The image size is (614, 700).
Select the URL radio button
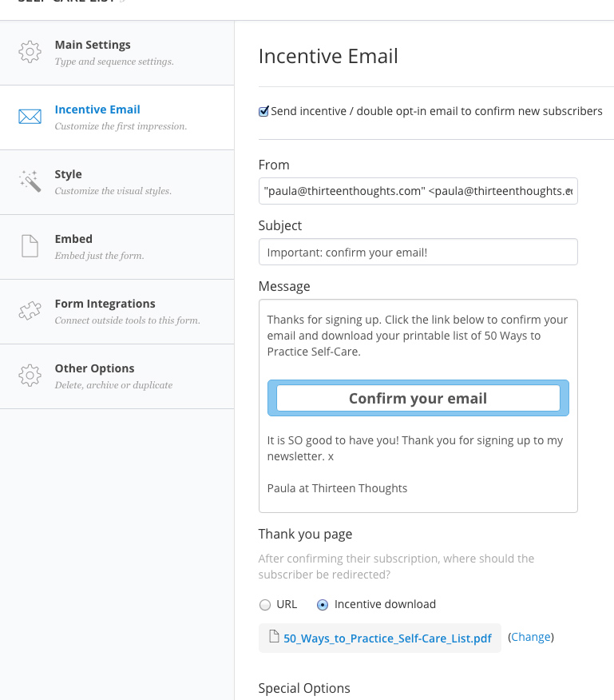(265, 605)
